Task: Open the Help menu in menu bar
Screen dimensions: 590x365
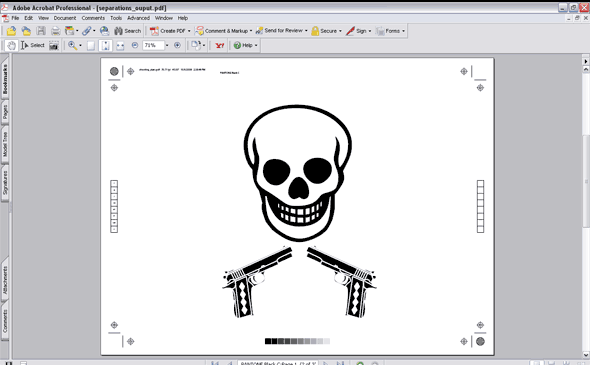Action: tap(183, 18)
